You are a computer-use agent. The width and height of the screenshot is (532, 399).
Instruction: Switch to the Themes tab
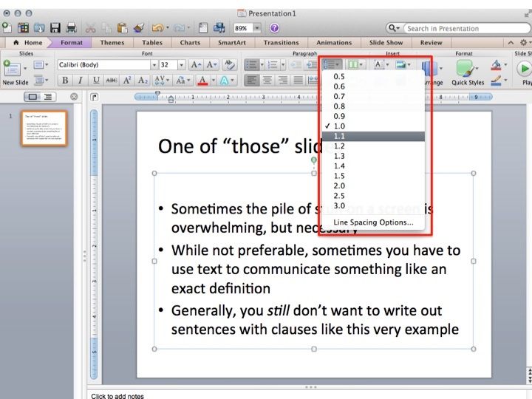pyautogui.click(x=112, y=42)
